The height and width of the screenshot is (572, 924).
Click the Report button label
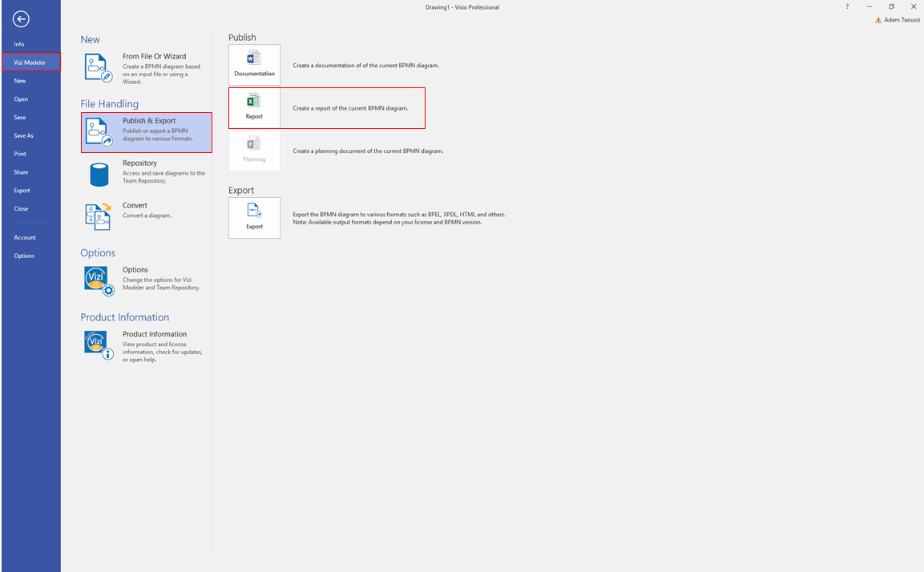click(x=254, y=117)
